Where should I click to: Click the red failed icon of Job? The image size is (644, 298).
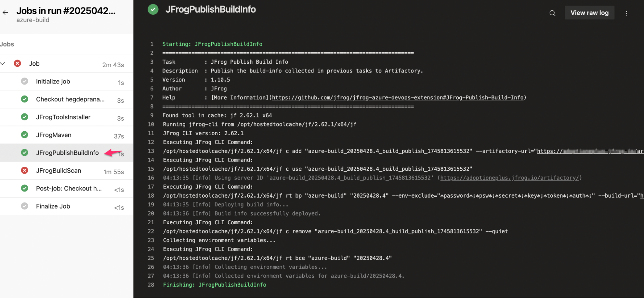pyautogui.click(x=17, y=63)
